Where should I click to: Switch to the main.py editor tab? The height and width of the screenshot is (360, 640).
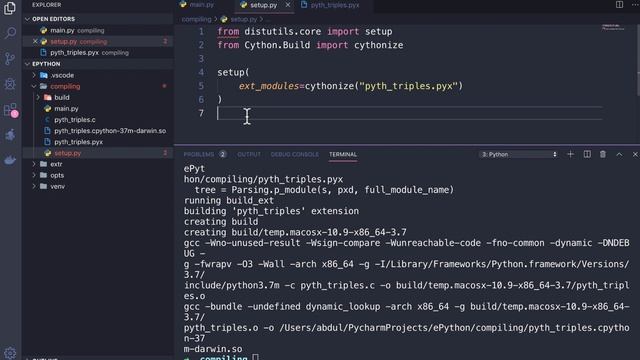[x=202, y=5]
